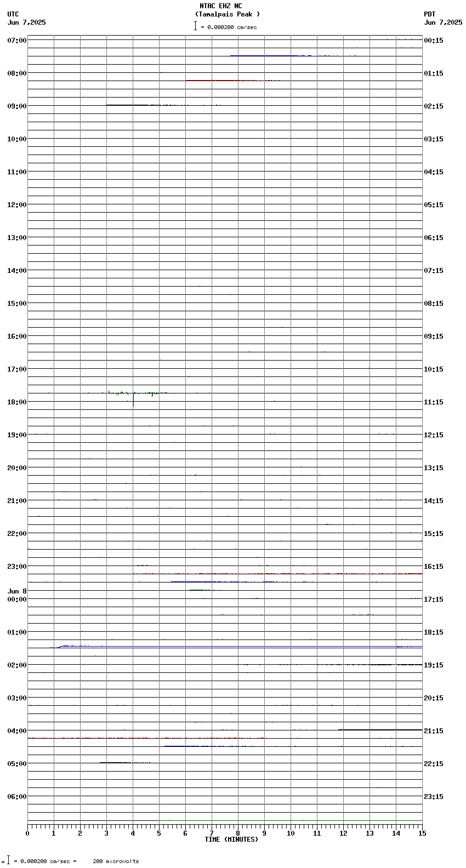Image resolution: width=466 pixels, height=868 pixels.
Task: Click the '14:15' PDT time label
Action: click(434, 501)
